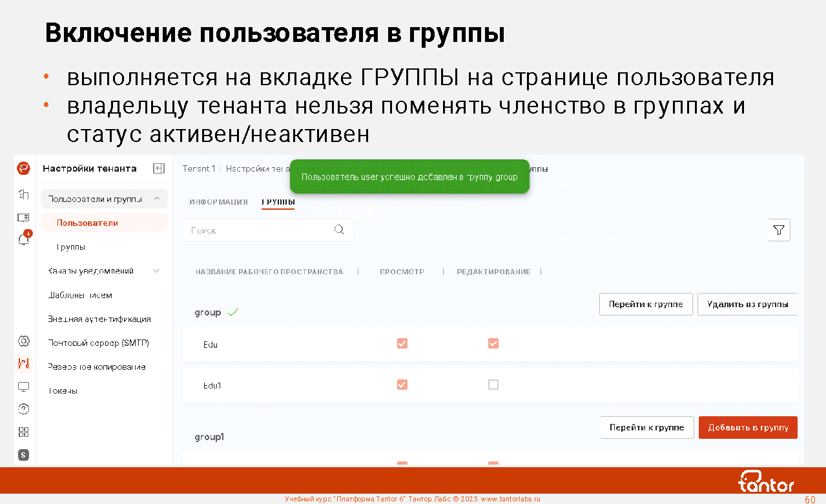Toggle Edu view permission checkbox
826x504 pixels.
402,343
